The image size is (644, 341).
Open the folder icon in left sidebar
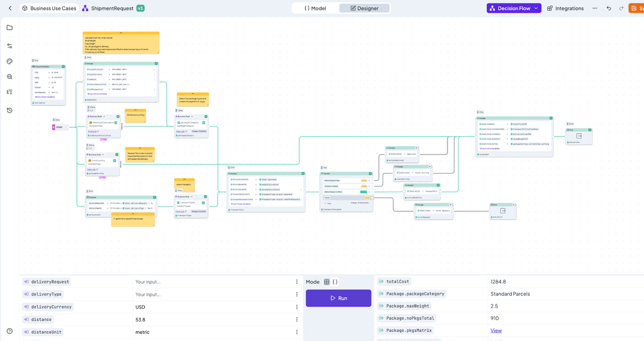pos(10,28)
